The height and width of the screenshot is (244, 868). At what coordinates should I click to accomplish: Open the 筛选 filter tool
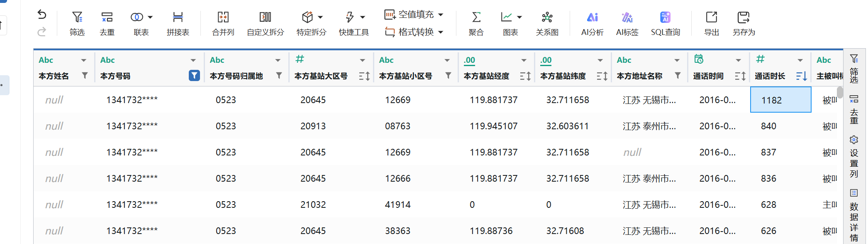tap(77, 23)
